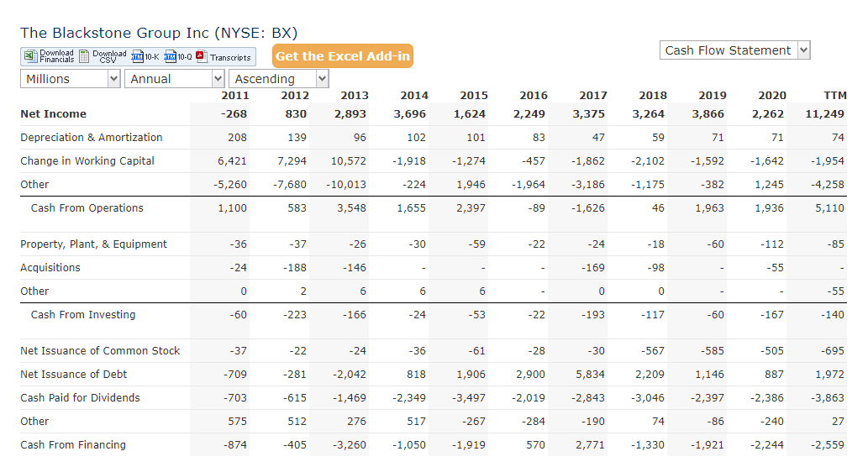Open the Download CSV link
The image size is (868, 467).
tap(109, 56)
